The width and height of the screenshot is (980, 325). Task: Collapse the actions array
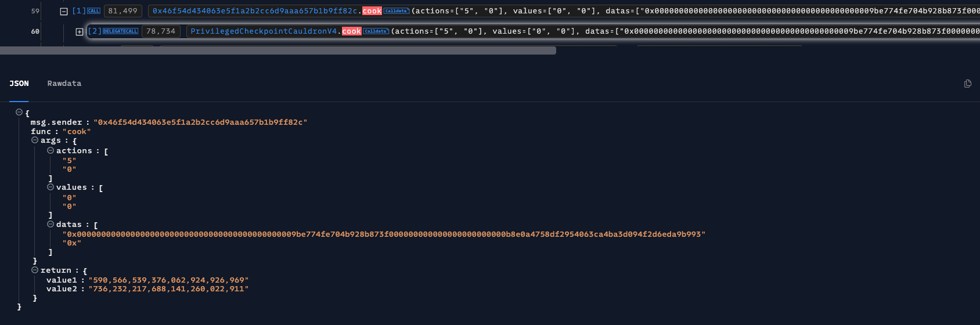pos(51,150)
